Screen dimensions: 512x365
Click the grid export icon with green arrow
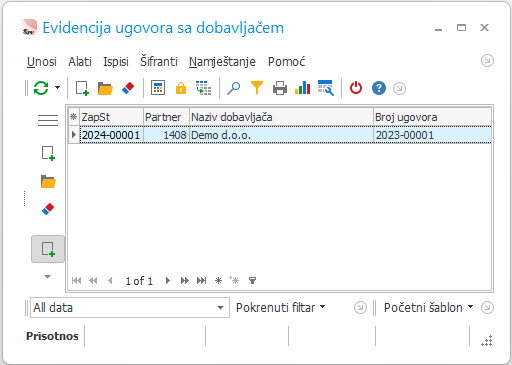click(203, 88)
